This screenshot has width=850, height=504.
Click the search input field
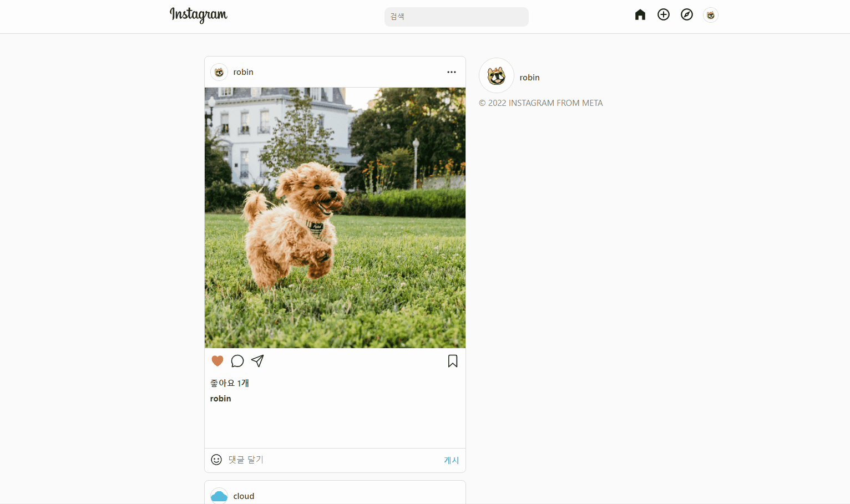(456, 17)
